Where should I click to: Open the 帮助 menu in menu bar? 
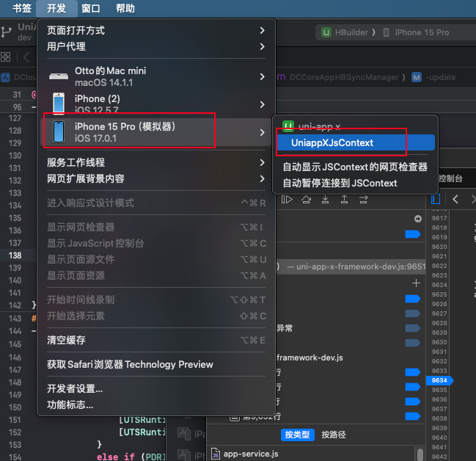click(125, 8)
